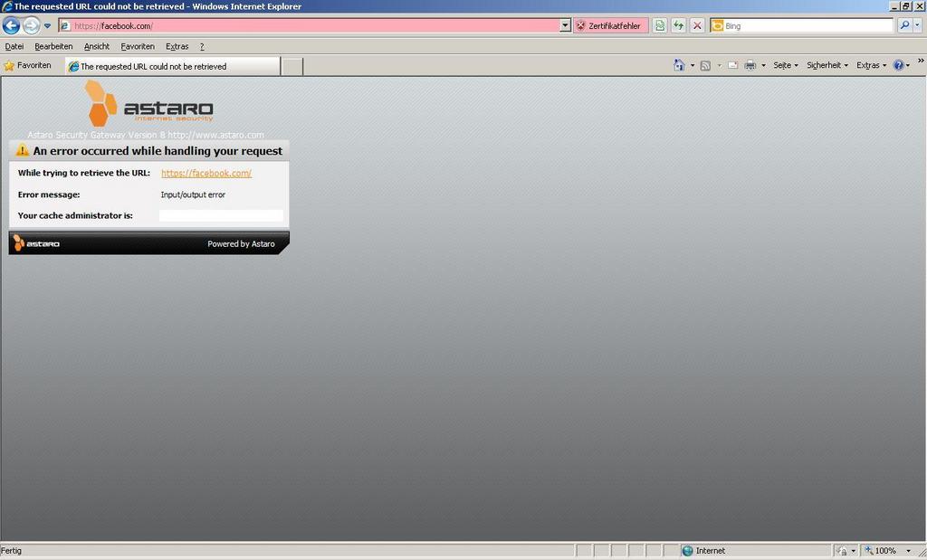
Task: Click the small Astaro logo in black footer
Action: click(x=36, y=243)
